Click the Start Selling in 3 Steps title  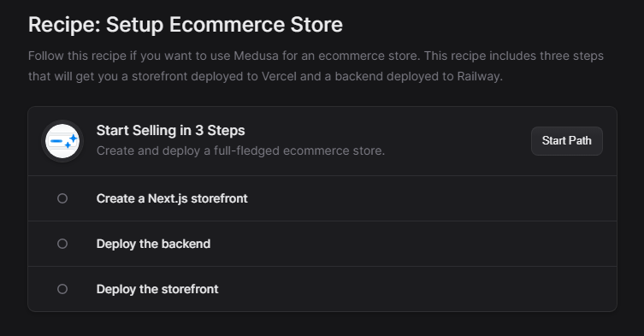[170, 130]
